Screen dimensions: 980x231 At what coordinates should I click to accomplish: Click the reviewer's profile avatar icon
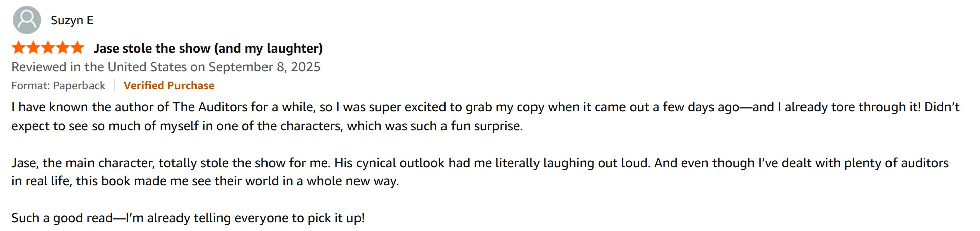point(26,20)
